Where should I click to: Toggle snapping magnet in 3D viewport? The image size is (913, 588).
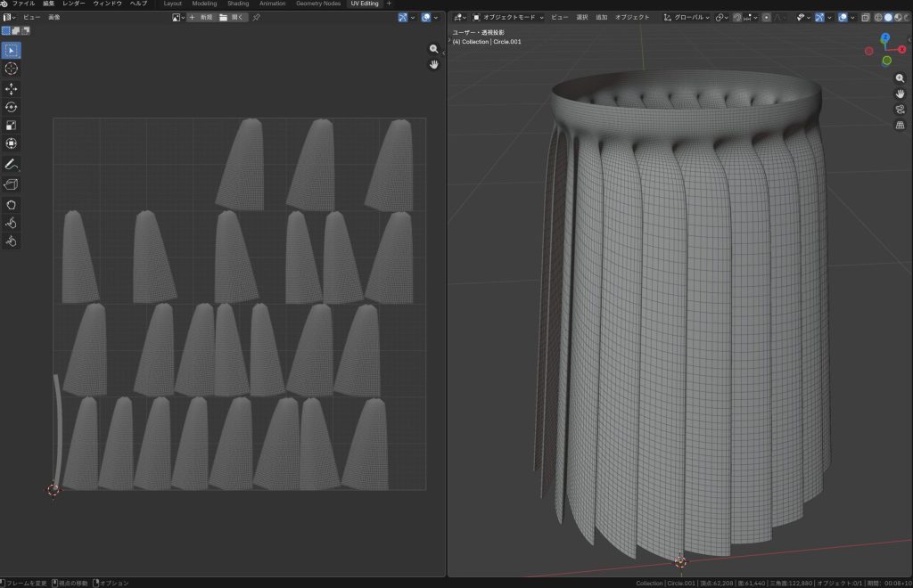[x=736, y=17]
